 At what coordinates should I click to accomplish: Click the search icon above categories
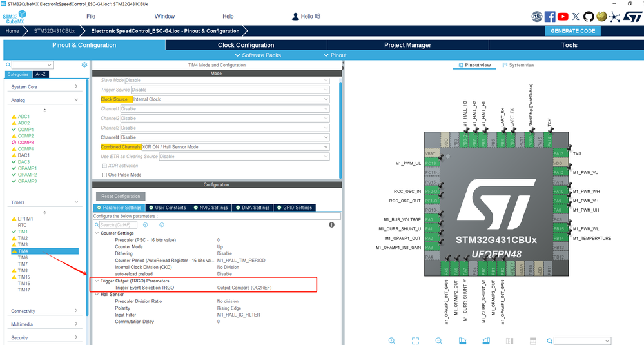pos(8,65)
